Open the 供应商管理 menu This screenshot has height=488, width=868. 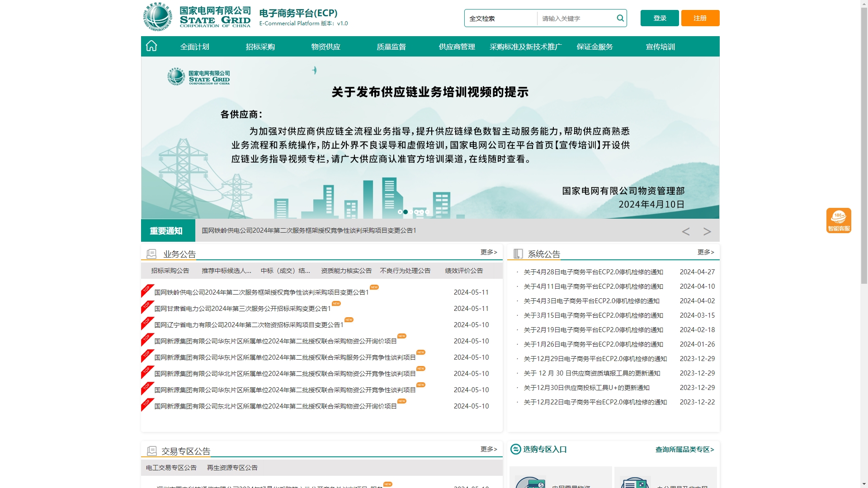point(457,47)
